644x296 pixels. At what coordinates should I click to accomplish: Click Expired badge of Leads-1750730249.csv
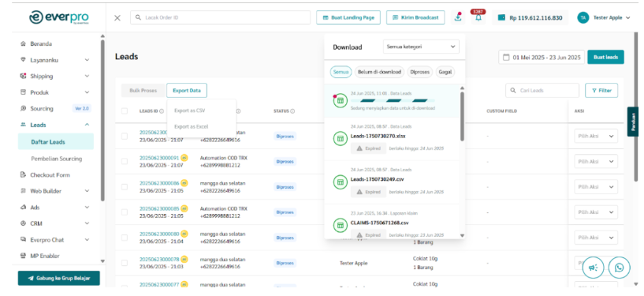pyautogui.click(x=368, y=192)
